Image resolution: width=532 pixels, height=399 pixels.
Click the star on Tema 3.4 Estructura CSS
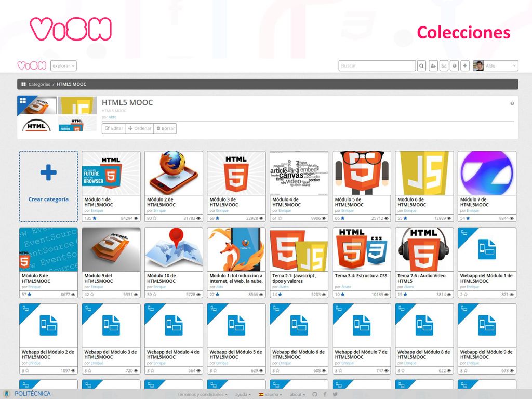343,295
